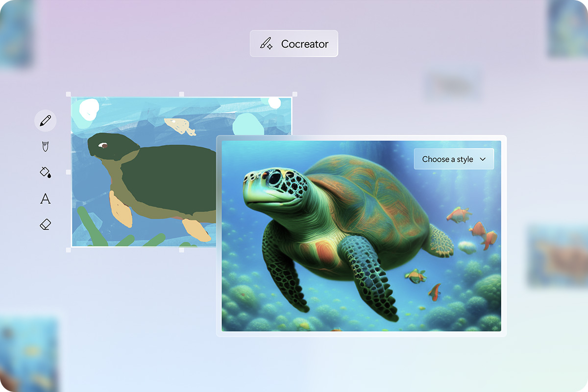Viewport: 588px width, 392px height.
Task: Click the sketch canvas bottom-left resize handle
Action: pyautogui.click(x=68, y=250)
